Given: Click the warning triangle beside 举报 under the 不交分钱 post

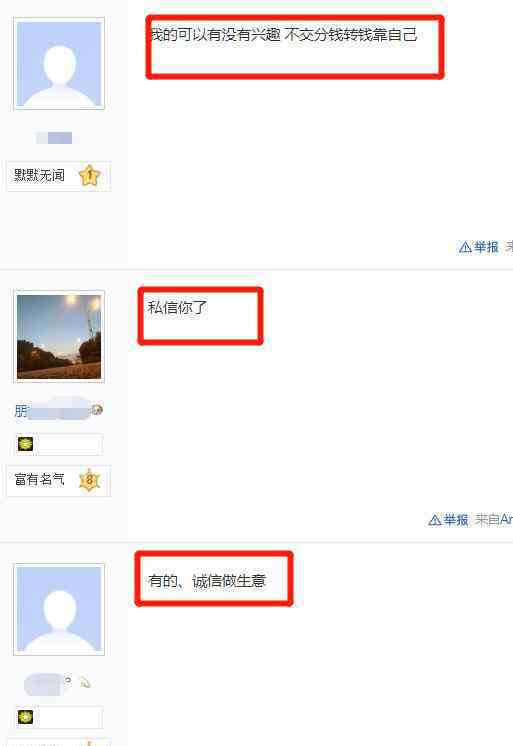Looking at the screenshot, I should [x=465, y=247].
